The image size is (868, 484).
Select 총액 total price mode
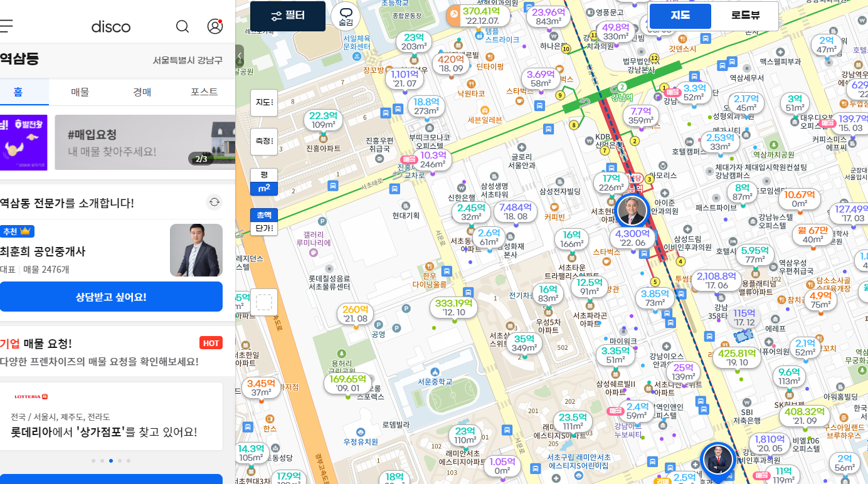coord(264,215)
